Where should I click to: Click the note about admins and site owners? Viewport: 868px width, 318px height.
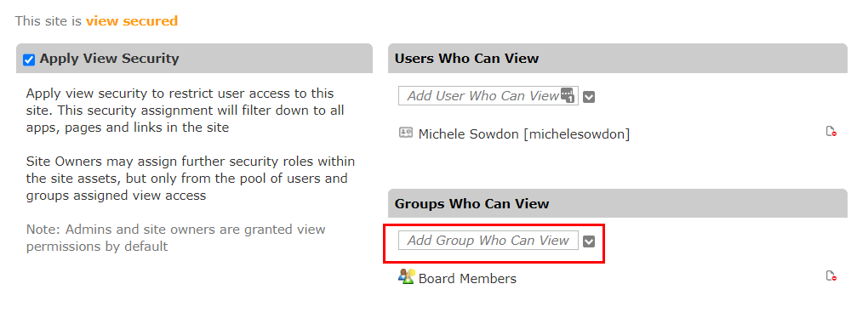(175, 237)
